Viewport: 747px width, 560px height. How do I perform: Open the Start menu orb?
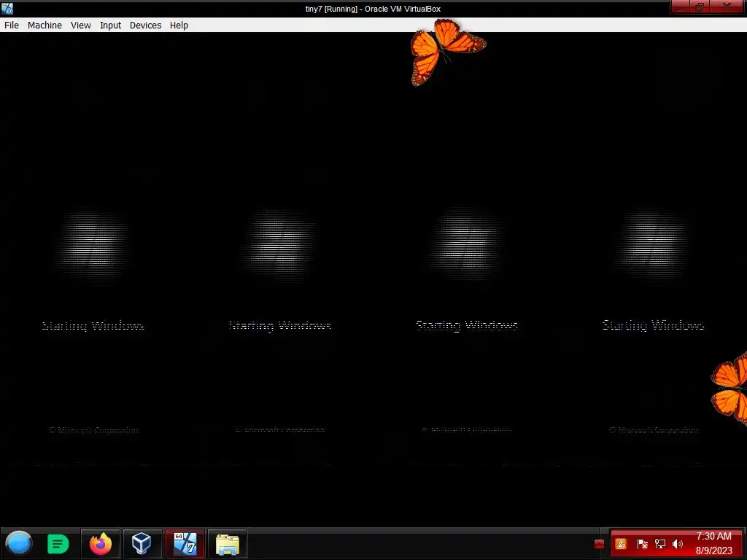[x=18, y=543]
